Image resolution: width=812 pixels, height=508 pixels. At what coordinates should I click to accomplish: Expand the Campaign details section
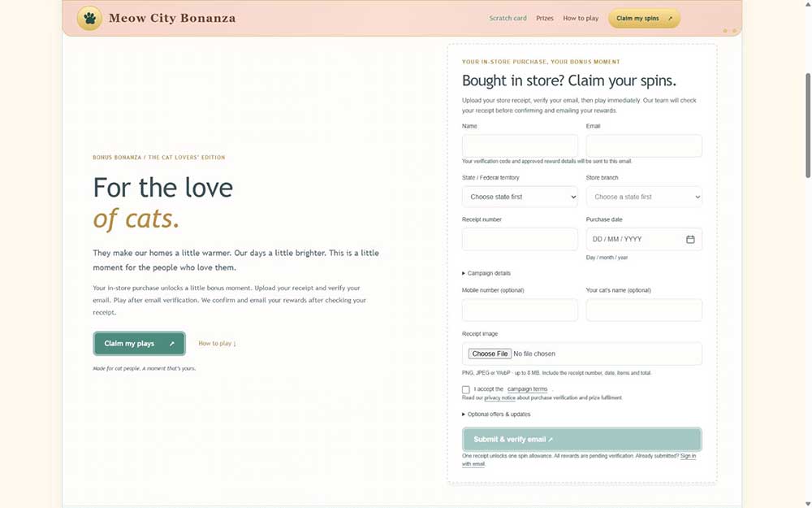pos(486,273)
